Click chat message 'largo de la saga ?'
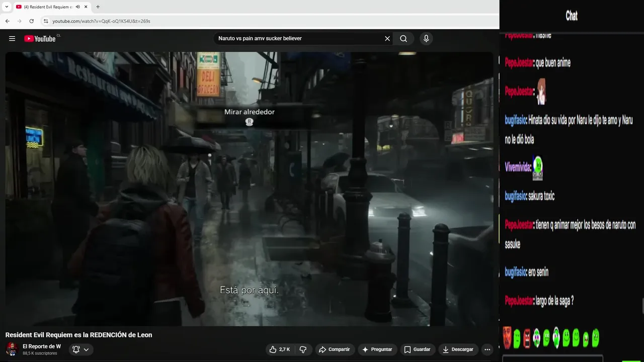Image resolution: width=644 pixels, height=362 pixels. 555,301
